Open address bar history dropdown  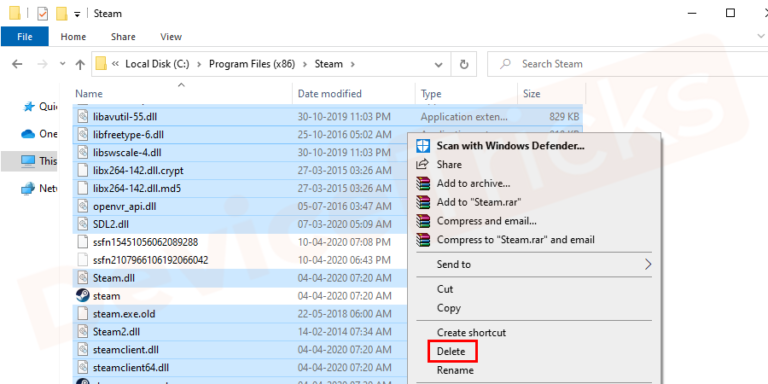click(x=438, y=65)
